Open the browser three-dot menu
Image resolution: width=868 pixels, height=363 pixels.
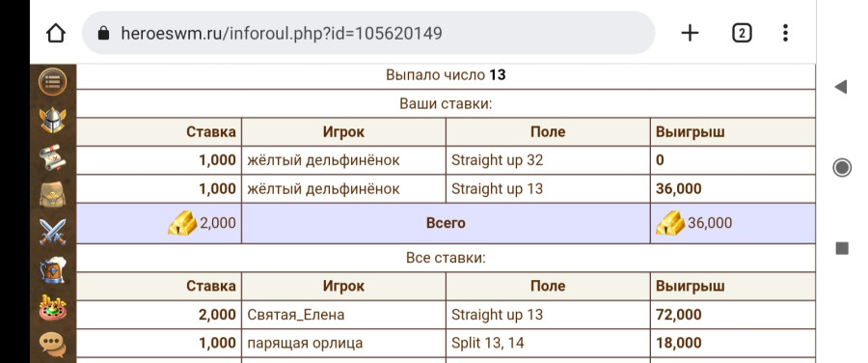[x=785, y=33]
